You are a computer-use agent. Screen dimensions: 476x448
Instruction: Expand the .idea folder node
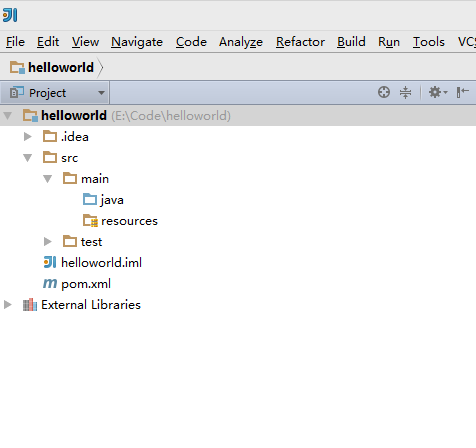pyautogui.click(x=28, y=137)
